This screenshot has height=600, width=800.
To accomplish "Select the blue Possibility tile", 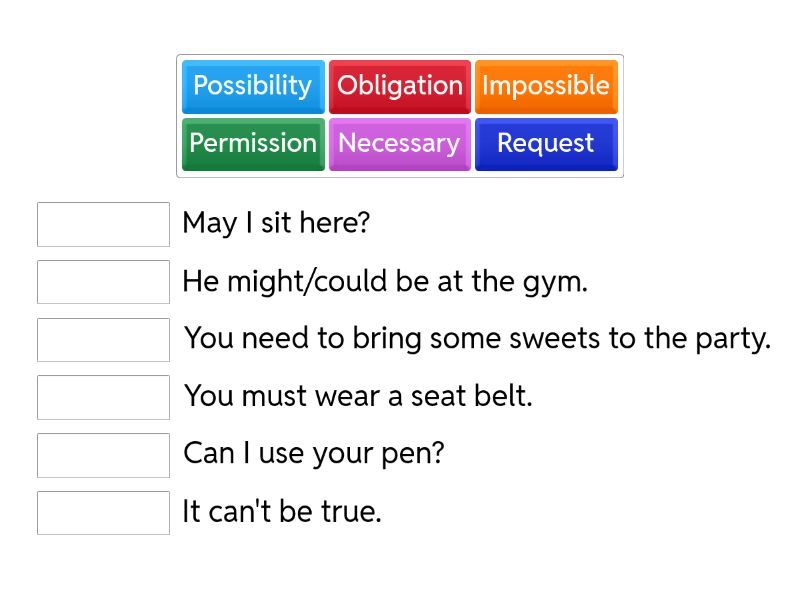I will coord(253,86).
